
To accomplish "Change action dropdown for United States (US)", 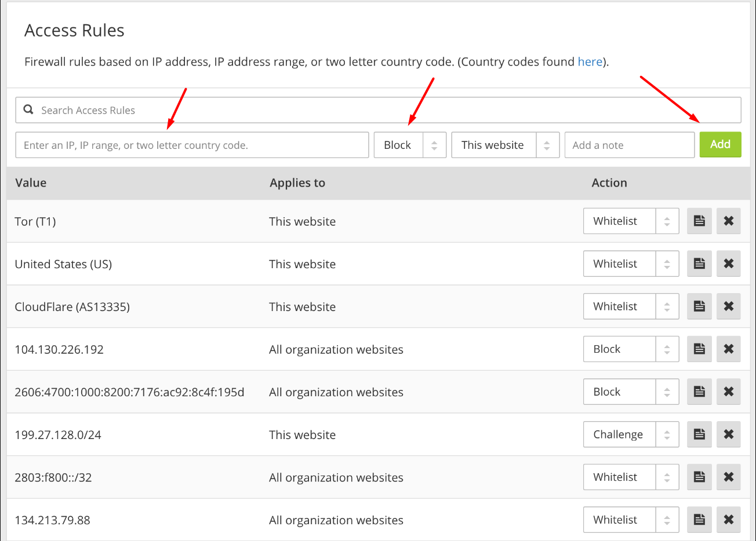I will [x=631, y=264].
